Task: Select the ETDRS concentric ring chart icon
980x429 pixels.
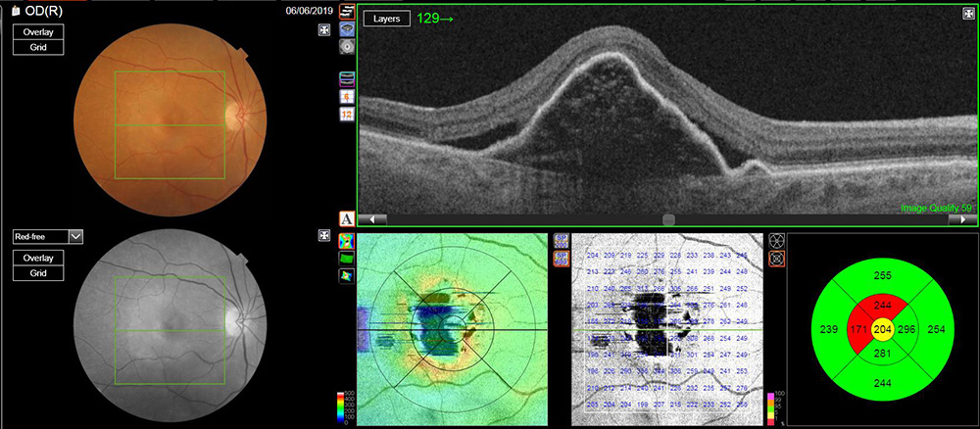Action: click(777, 259)
